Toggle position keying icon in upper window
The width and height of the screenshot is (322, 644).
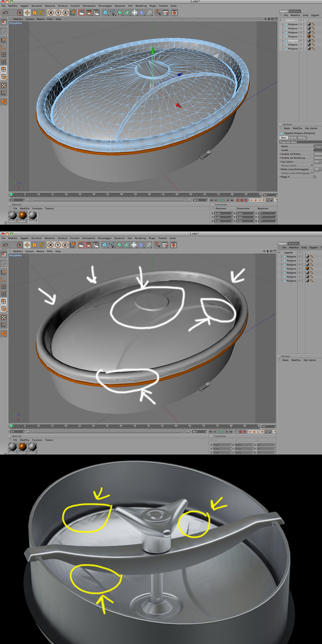tap(251, 200)
